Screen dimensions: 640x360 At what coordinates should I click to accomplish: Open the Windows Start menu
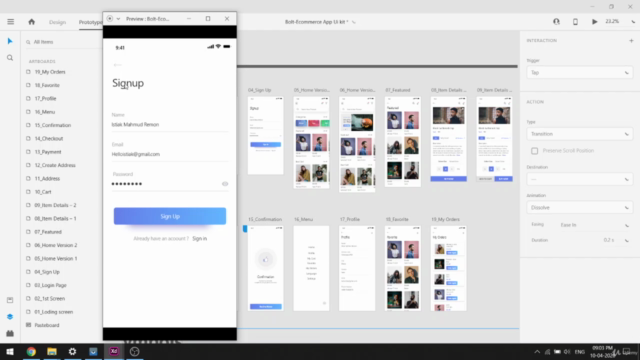click(10, 351)
